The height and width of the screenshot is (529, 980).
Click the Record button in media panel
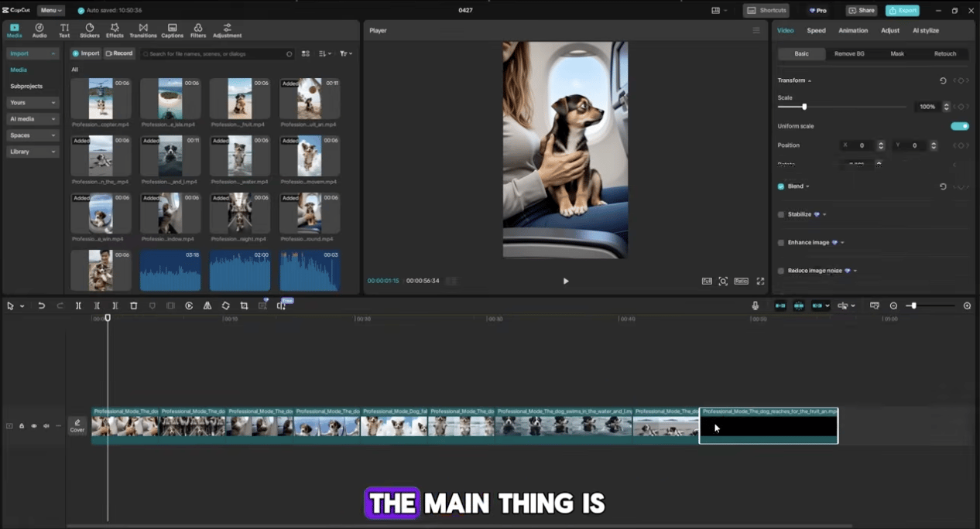coord(119,53)
